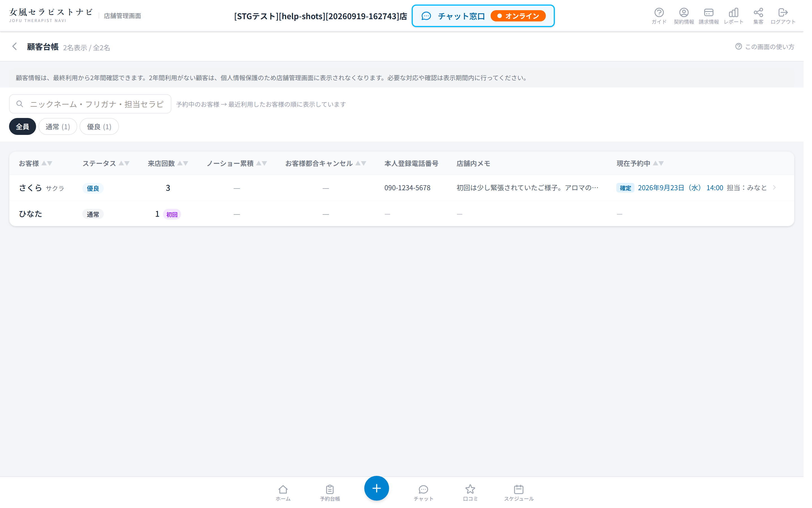Click phone number 090-1234-5678

pos(407,188)
